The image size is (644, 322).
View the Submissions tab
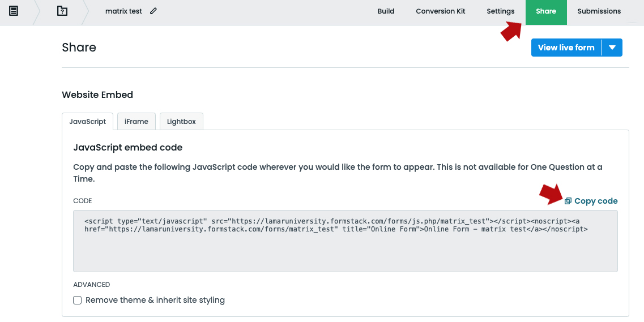click(599, 11)
